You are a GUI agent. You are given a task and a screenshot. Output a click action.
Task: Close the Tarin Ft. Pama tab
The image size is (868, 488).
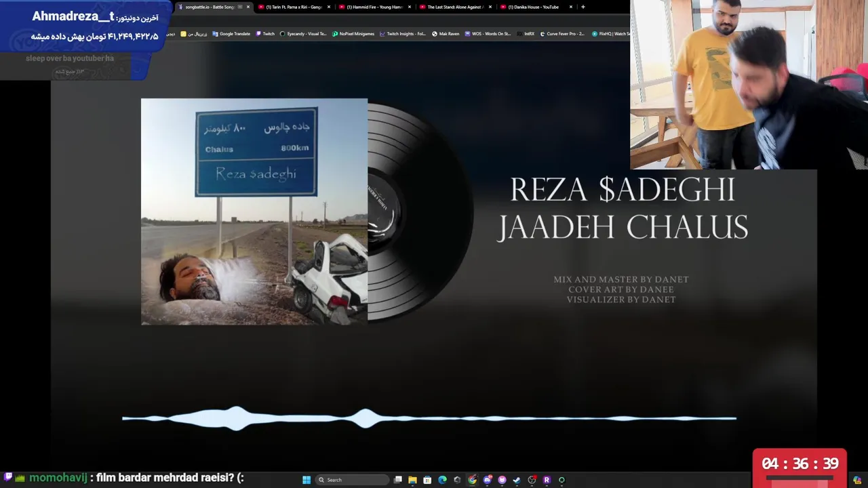[x=329, y=7]
